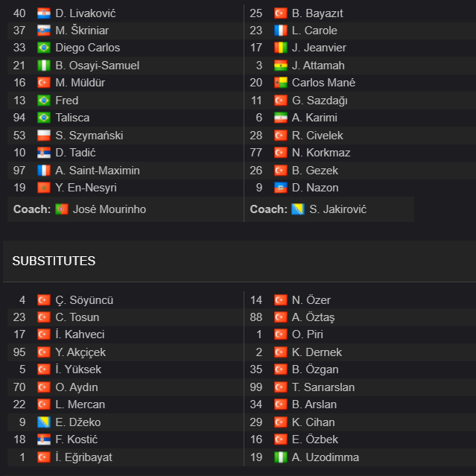Click the Nigeria flag beside B. Osayi-Samuel
476x476 pixels.
[44, 66]
